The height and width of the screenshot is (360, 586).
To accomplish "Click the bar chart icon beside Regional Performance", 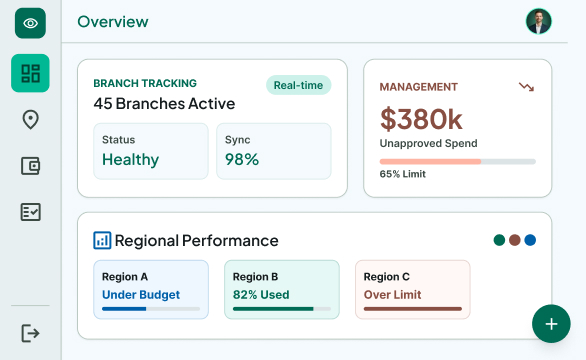I will (x=102, y=240).
